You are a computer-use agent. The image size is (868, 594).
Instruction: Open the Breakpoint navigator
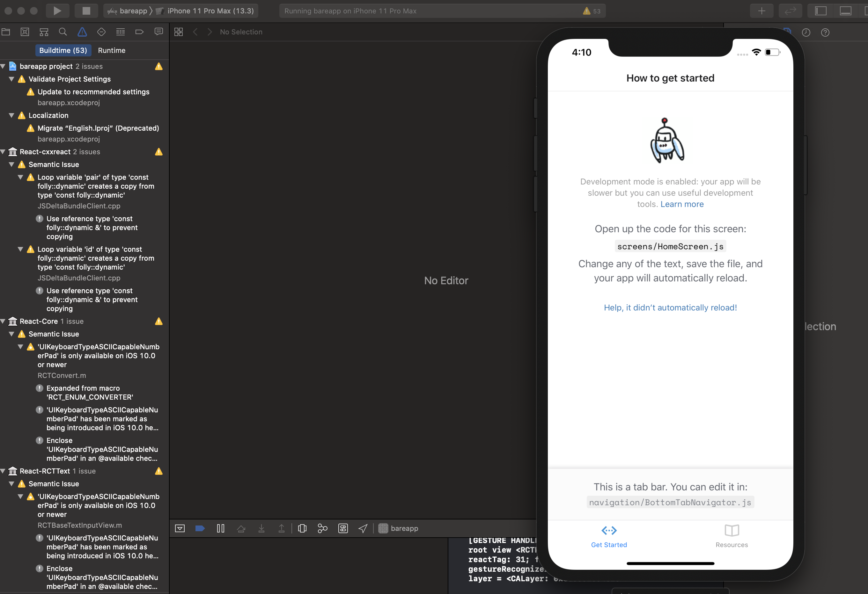pos(139,32)
